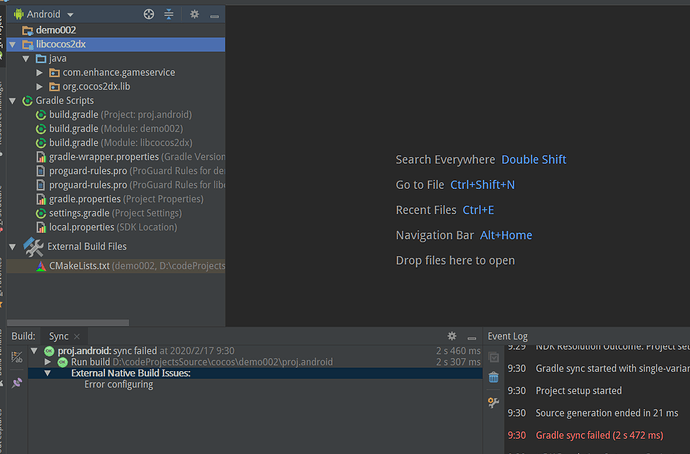Hide the project tool window
Viewport: 690px width, 454px height.
click(215, 15)
